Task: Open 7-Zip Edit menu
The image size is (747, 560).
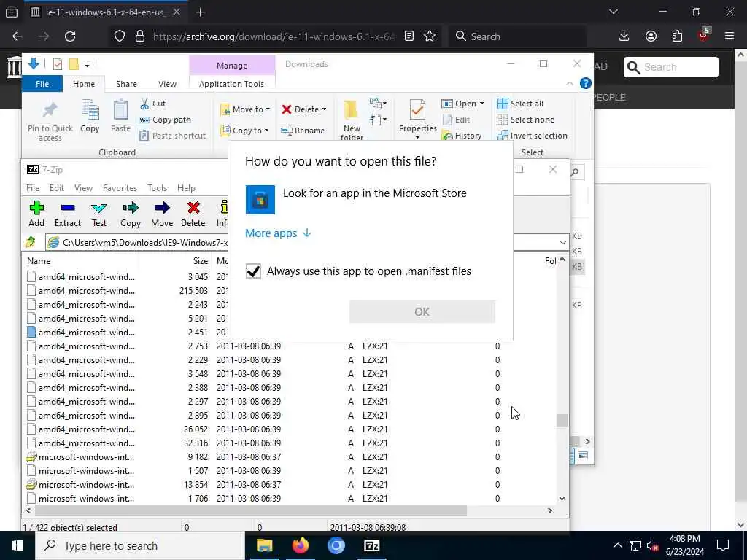Action: (57, 188)
